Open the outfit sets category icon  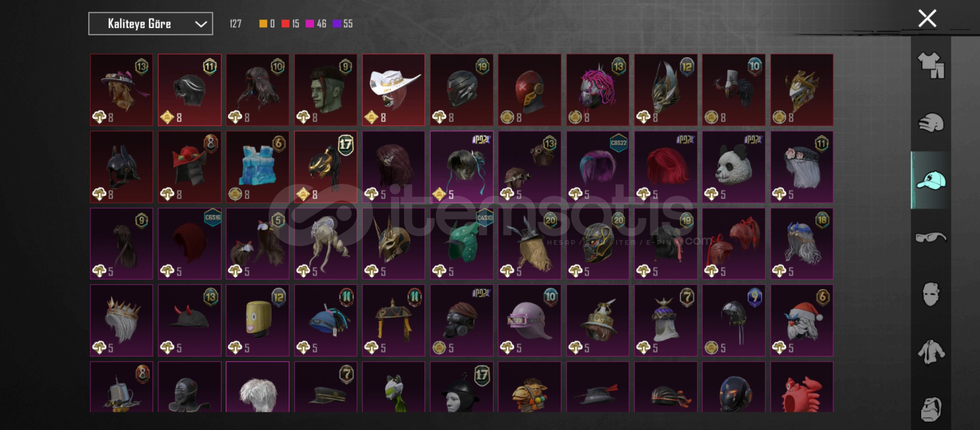click(931, 65)
